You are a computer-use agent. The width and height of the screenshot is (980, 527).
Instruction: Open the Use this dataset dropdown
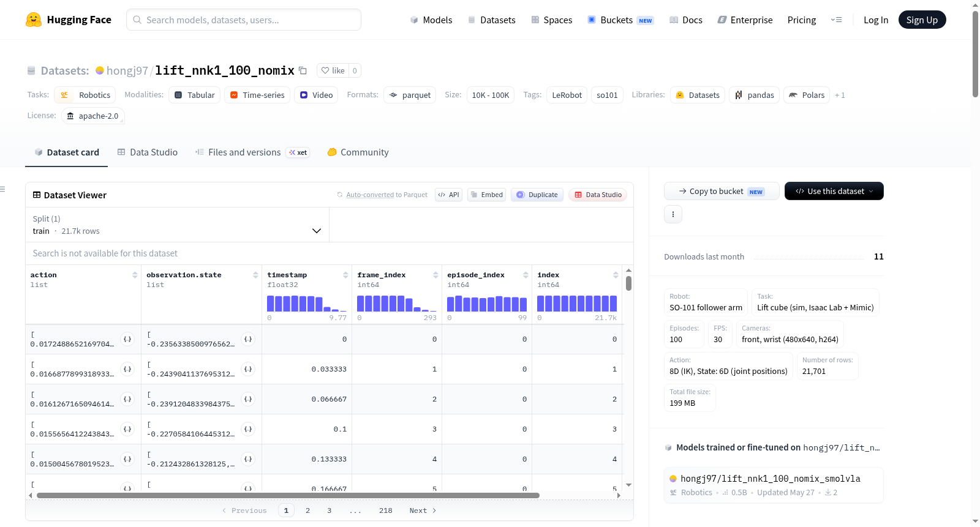pyautogui.click(x=834, y=191)
